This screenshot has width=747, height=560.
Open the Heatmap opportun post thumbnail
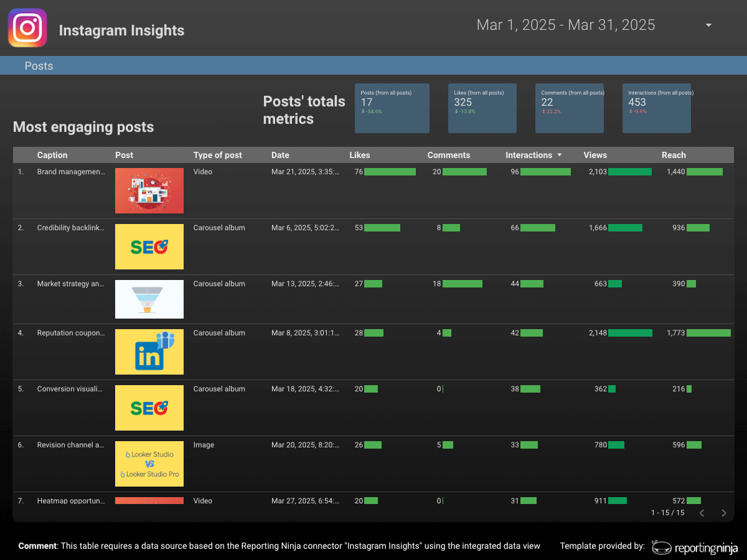tap(149, 500)
